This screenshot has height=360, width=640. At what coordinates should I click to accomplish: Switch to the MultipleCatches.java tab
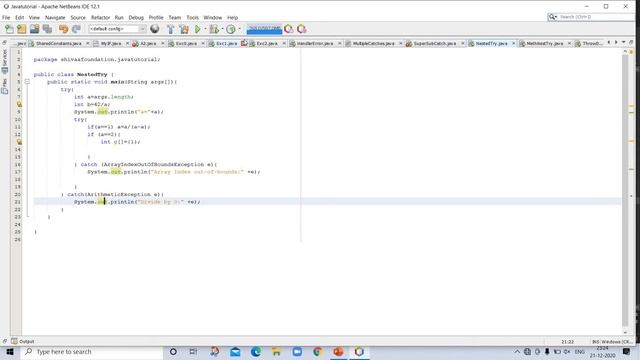pos(373,43)
